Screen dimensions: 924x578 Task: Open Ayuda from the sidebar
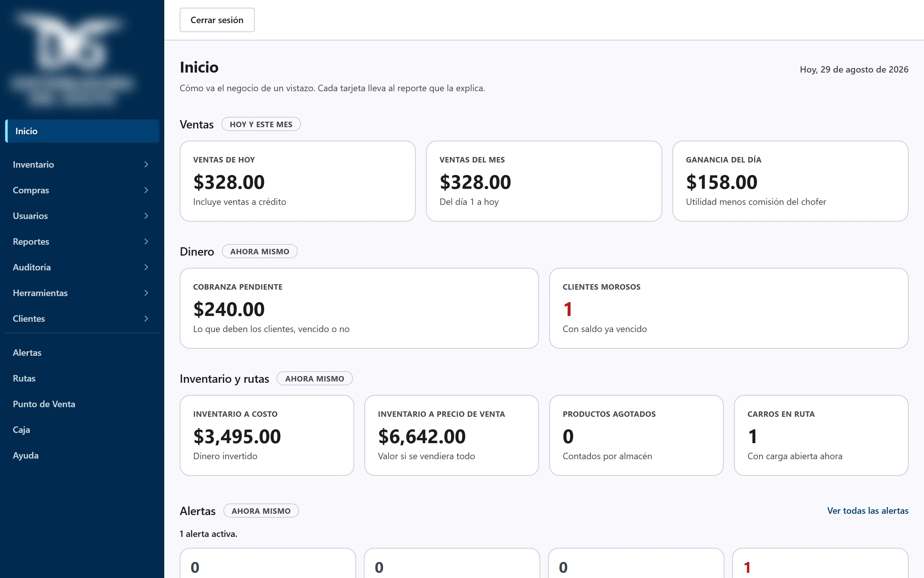[x=82, y=455]
